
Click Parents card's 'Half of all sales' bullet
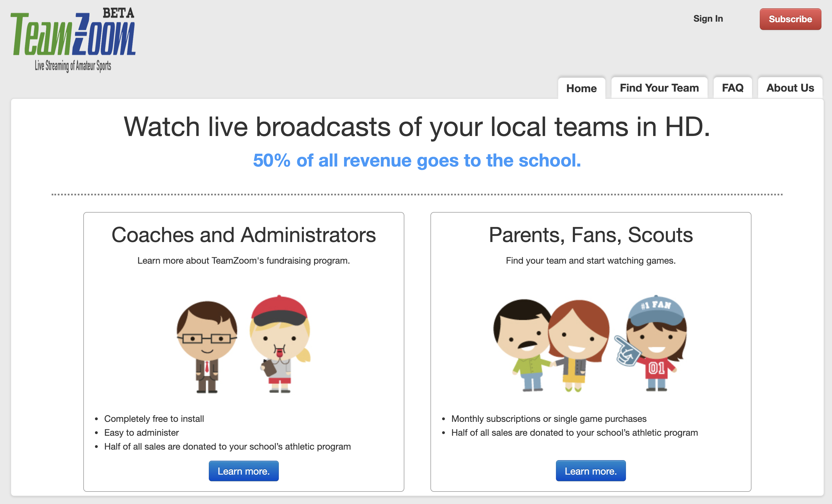tap(574, 432)
